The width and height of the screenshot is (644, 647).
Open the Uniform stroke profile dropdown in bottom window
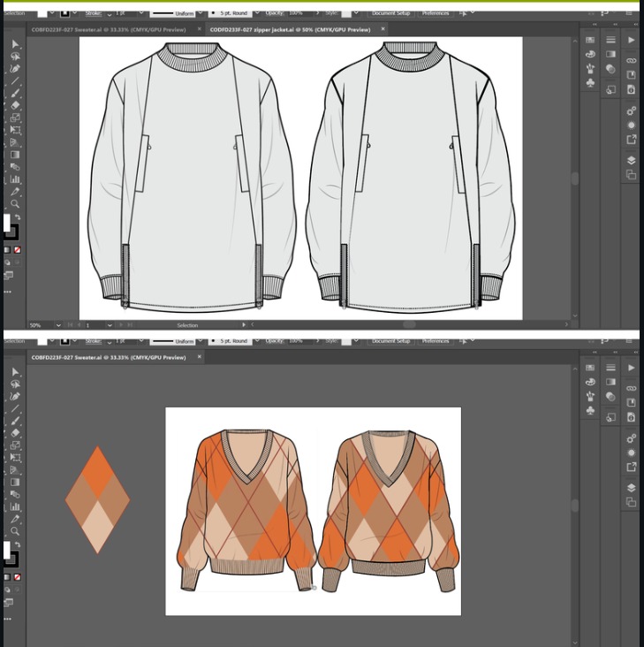(x=201, y=341)
